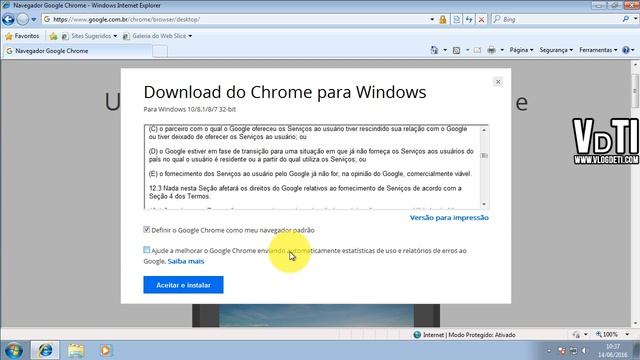Go back with the browser Back arrow
The width and height of the screenshot is (640, 360).
[x=8, y=19]
